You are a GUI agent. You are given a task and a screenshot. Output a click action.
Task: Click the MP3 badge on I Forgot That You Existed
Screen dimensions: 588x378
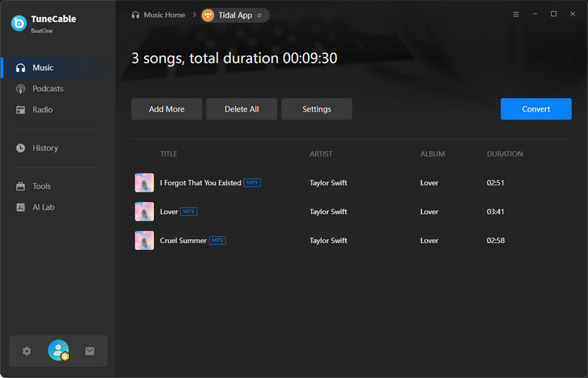(252, 183)
